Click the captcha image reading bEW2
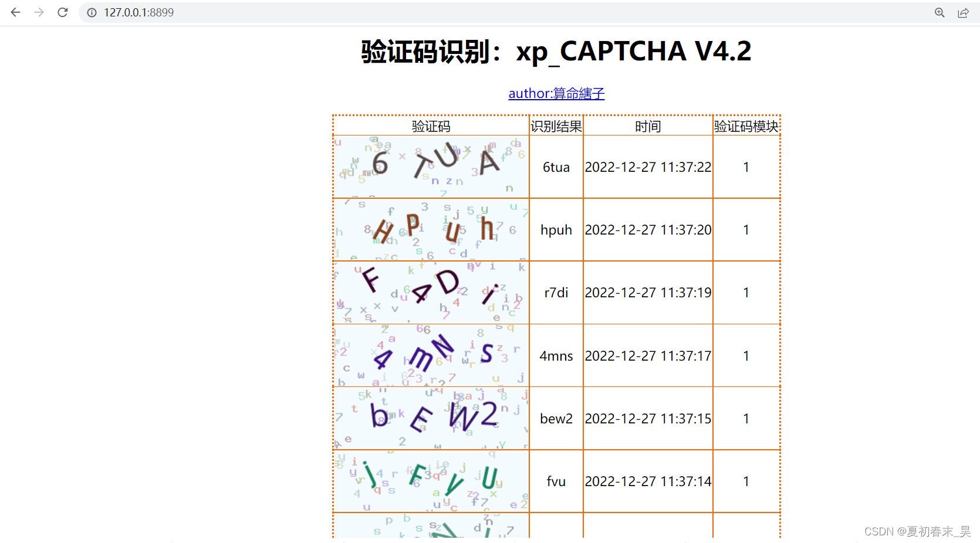 (431, 418)
